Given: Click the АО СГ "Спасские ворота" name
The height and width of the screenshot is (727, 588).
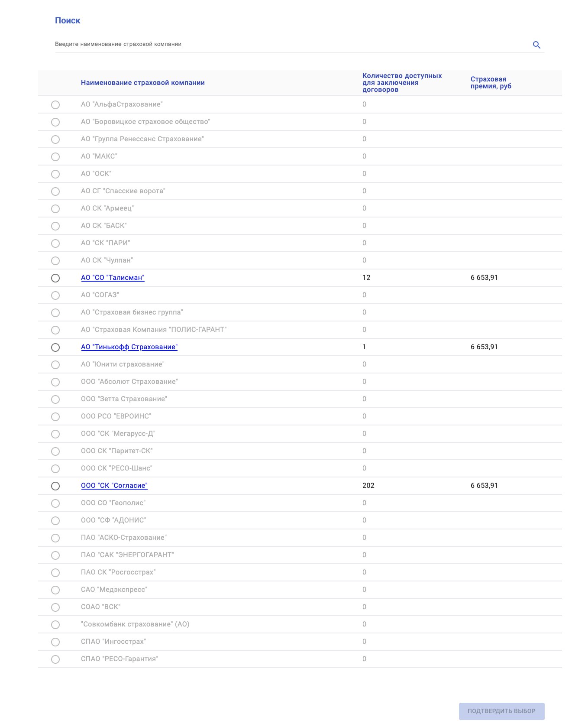Looking at the screenshot, I should tap(123, 191).
